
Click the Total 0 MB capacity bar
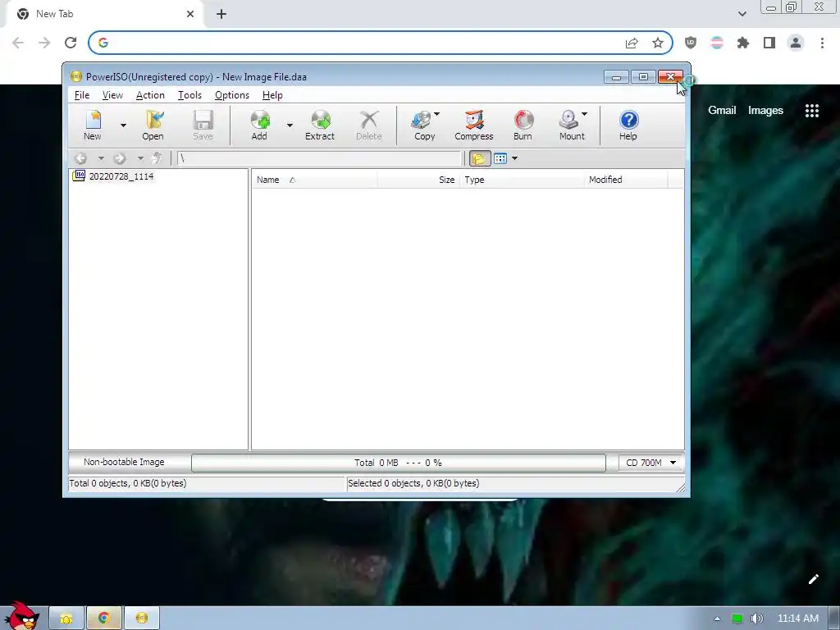pyautogui.click(x=399, y=463)
